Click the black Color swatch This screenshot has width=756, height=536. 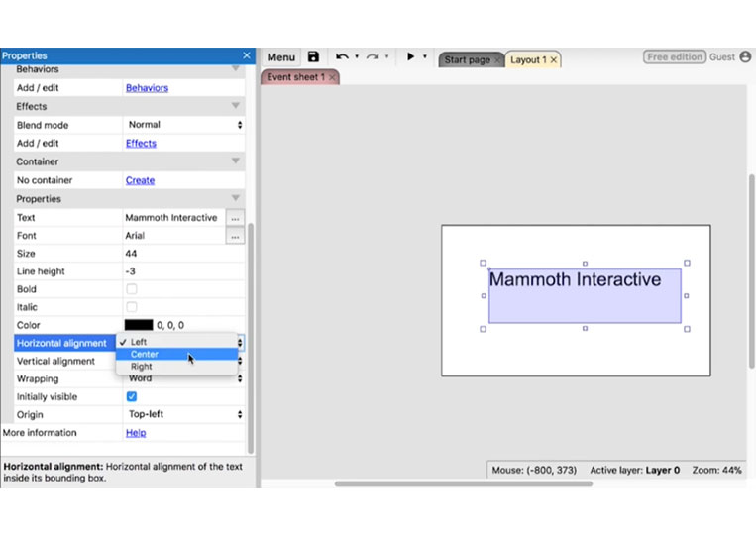[139, 325]
